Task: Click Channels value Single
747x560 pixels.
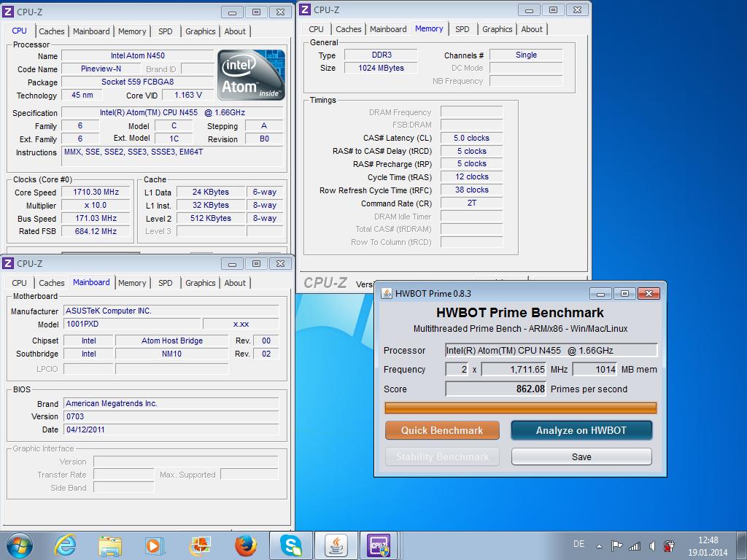Action: 526,55
